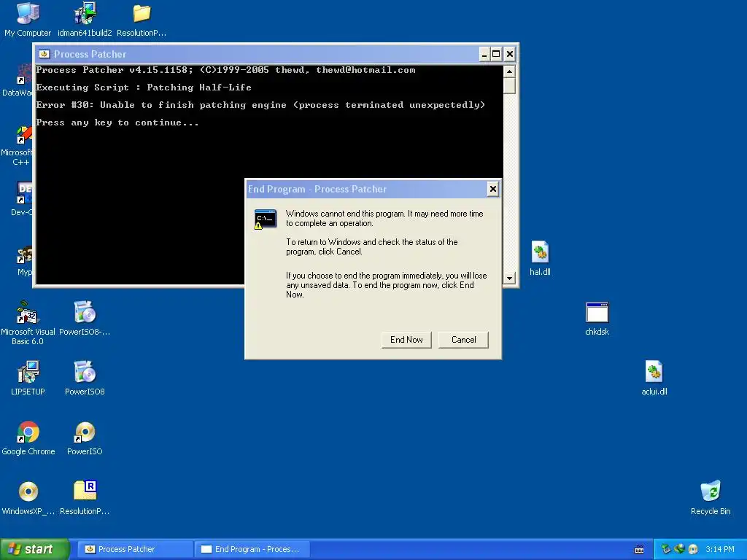Viewport: 747px width, 560px height.
Task: Select the PowerISO8-... installer icon
Action: click(x=85, y=319)
